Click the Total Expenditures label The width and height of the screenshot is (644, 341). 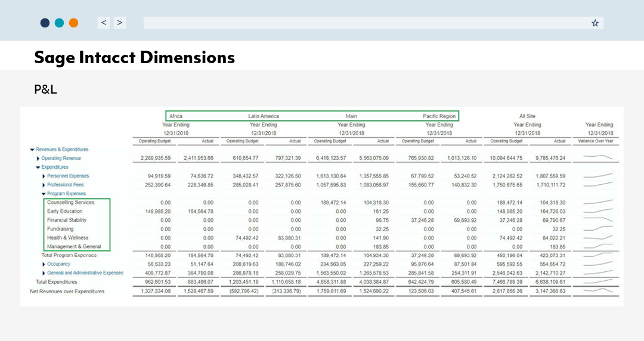(x=56, y=282)
